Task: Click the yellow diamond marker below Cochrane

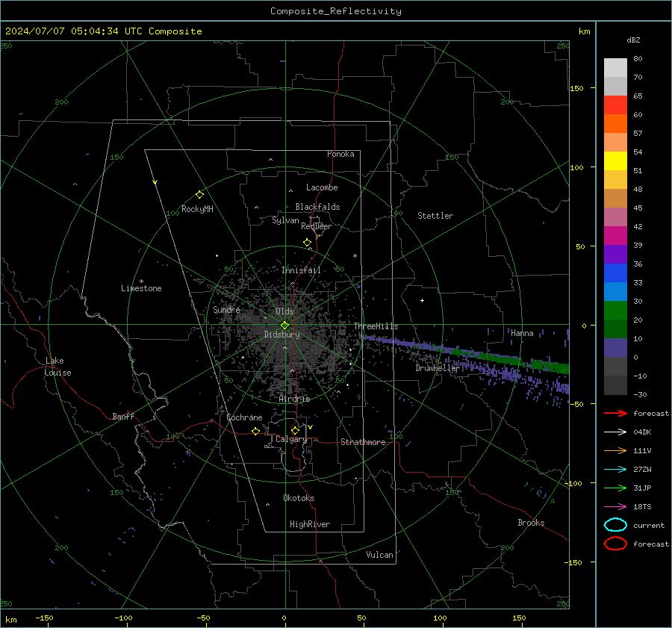Action: (256, 431)
